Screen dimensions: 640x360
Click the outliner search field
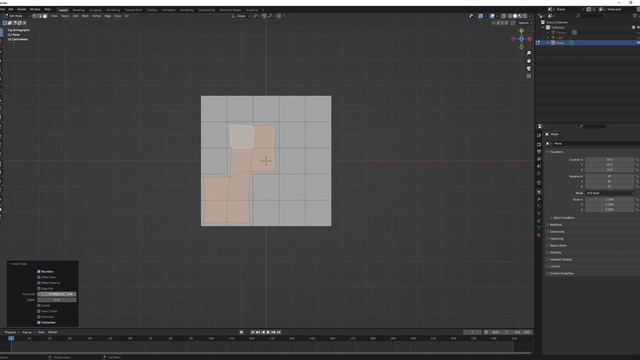click(589, 16)
